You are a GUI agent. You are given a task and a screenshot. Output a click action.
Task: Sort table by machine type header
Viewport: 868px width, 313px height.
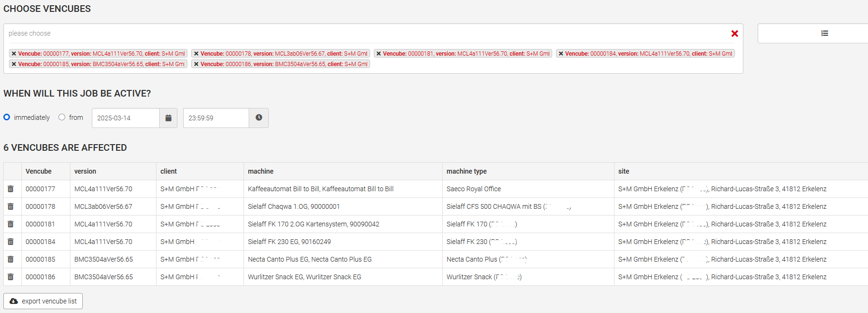tap(466, 171)
